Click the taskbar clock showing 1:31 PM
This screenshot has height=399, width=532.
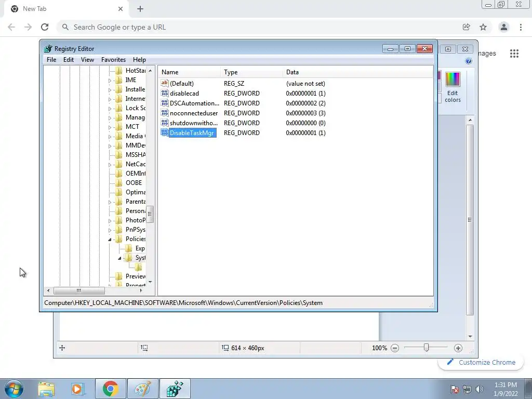[506, 389]
